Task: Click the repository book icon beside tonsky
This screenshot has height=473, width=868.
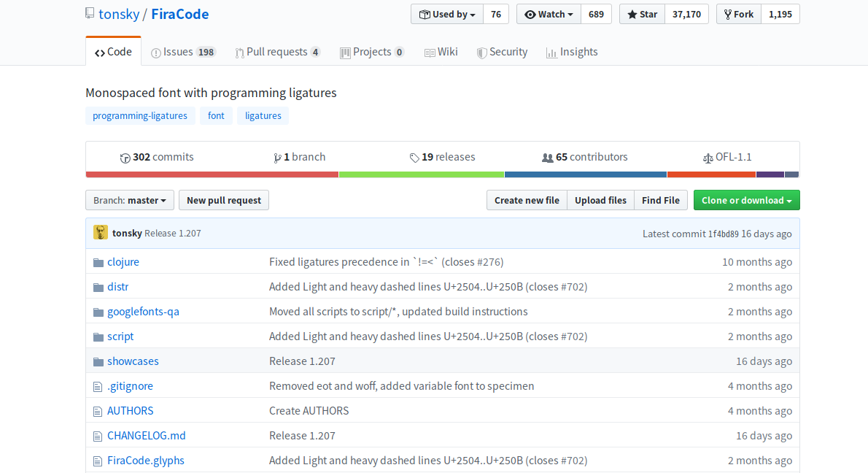Action: point(90,14)
